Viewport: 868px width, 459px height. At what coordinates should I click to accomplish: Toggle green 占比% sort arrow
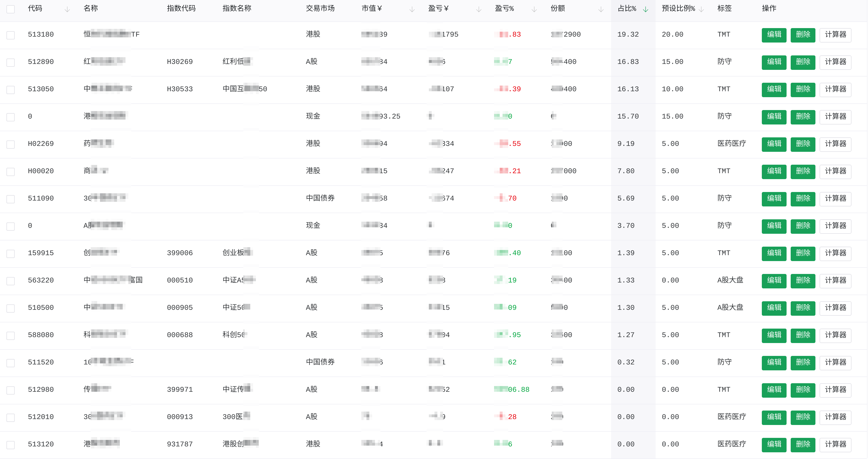click(x=645, y=9)
